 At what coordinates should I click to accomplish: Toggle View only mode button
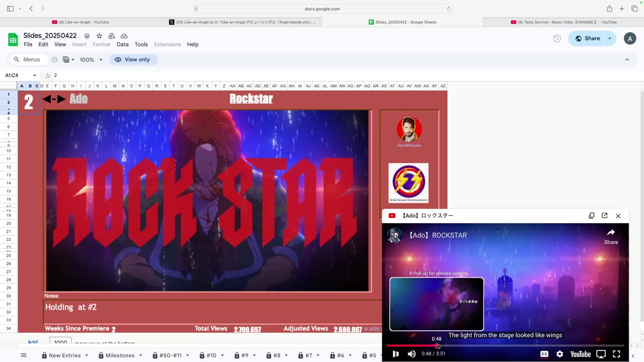(133, 59)
